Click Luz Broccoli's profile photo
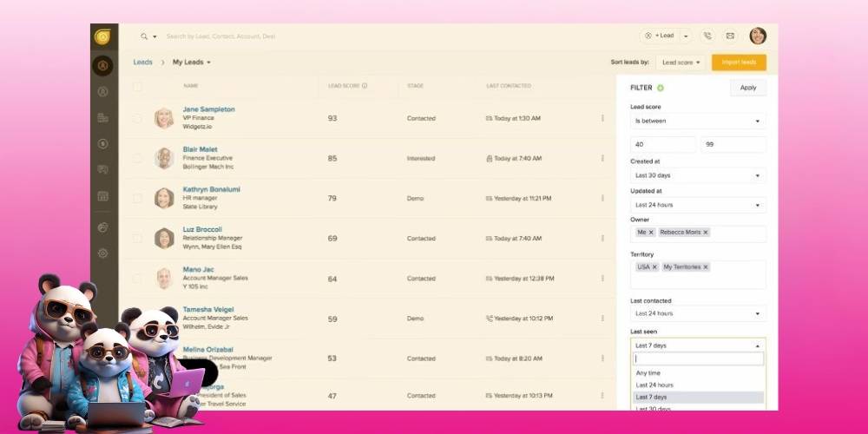This screenshot has width=868, height=434. [x=164, y=239]
